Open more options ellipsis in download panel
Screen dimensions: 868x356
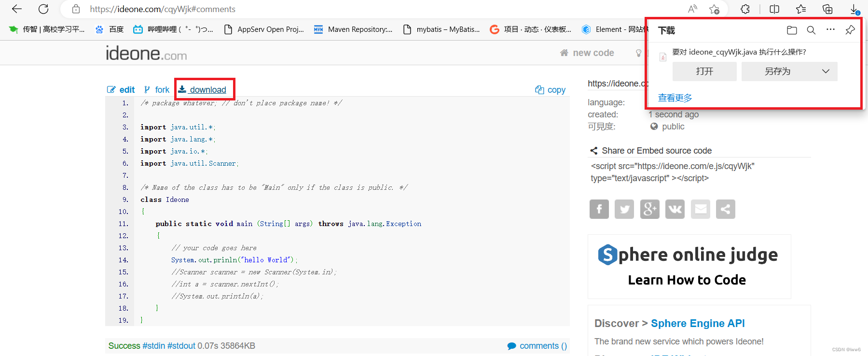point(830,29)
